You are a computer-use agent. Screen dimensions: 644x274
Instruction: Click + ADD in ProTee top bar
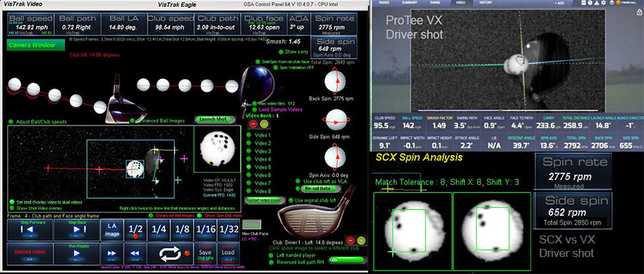pos(559,3)
